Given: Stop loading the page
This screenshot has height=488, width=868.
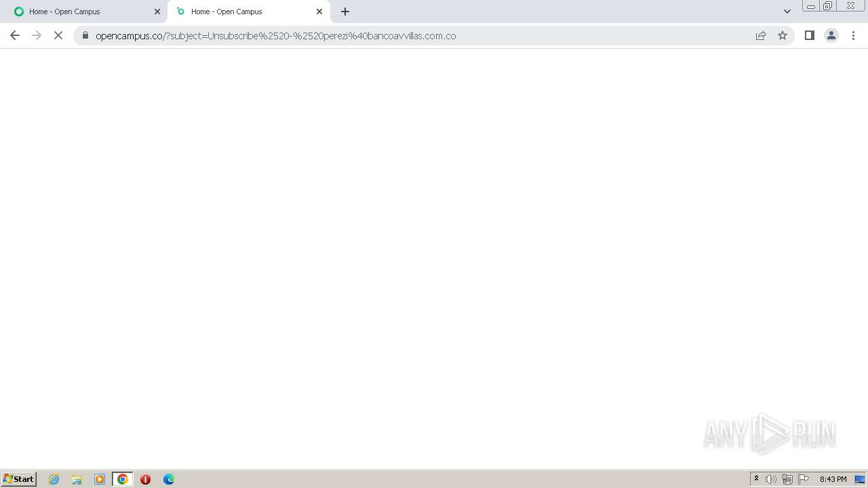Looking at the screenshot, I should [58, 35].
